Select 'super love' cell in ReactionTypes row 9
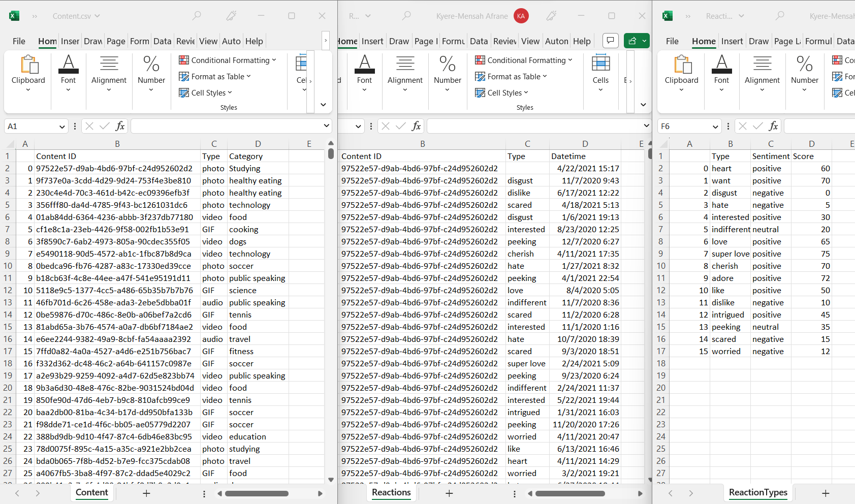The image size is (855, 504). tap(730, 254)
